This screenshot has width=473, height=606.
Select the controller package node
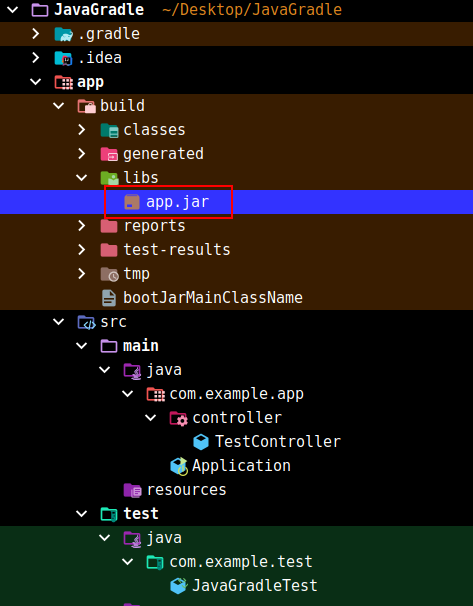(x=237, y=418)
